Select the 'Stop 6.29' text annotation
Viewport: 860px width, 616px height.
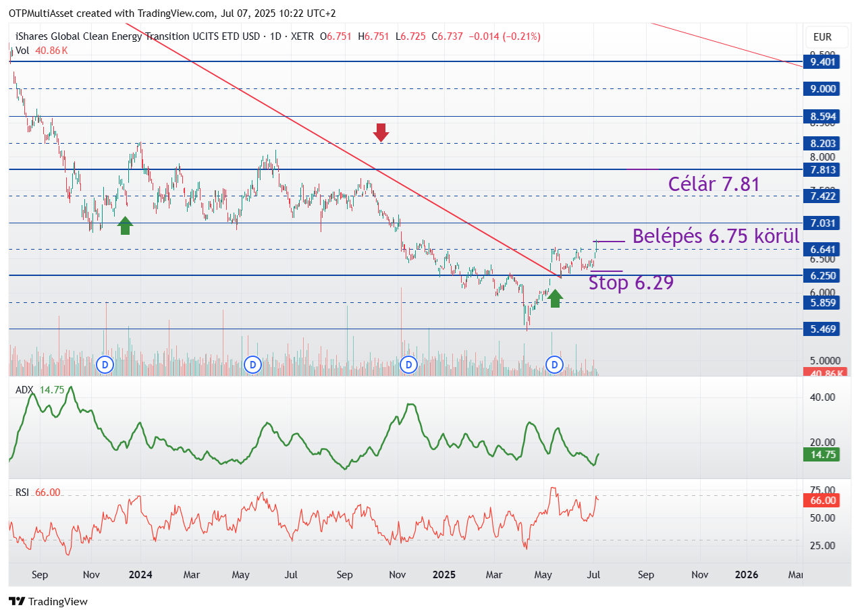(x=631, y=283)
